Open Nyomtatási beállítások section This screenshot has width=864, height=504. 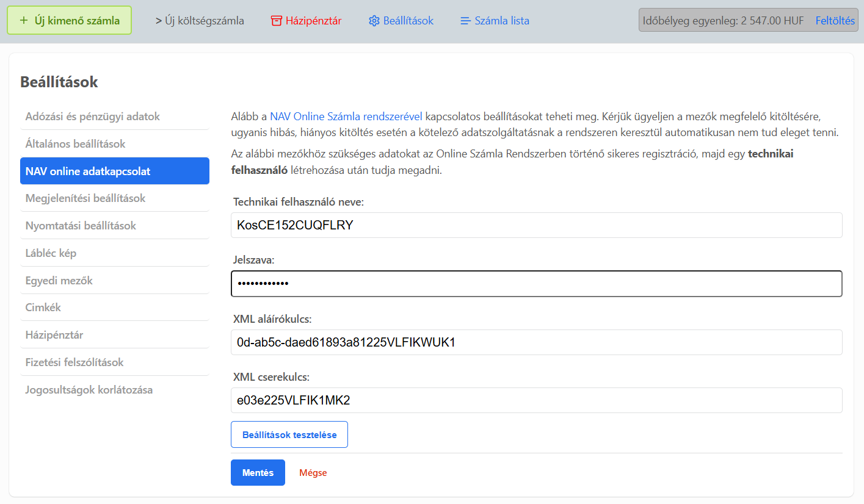click(81, 226)
